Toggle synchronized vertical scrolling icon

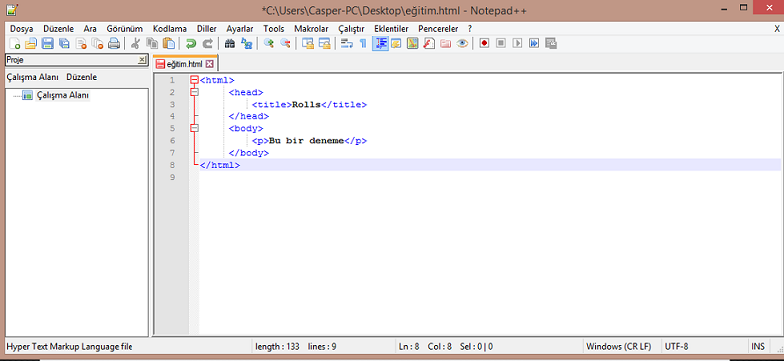point(308,44)
